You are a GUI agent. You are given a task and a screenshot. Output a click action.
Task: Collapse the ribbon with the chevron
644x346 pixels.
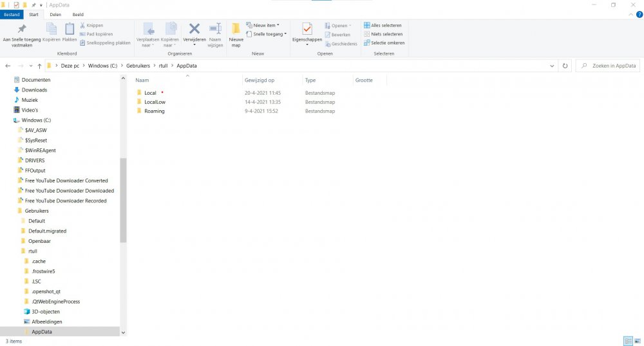(630, 14)
